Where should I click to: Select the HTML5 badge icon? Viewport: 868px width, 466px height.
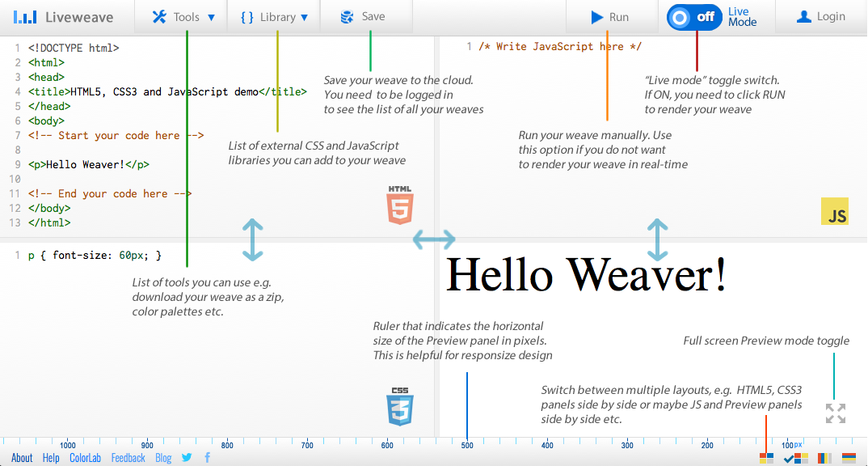point(399,205)
